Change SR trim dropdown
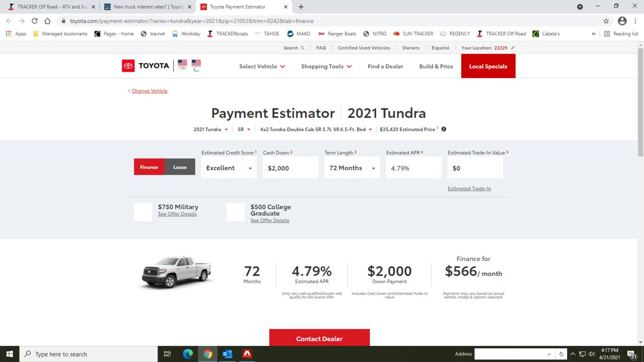 244,129
